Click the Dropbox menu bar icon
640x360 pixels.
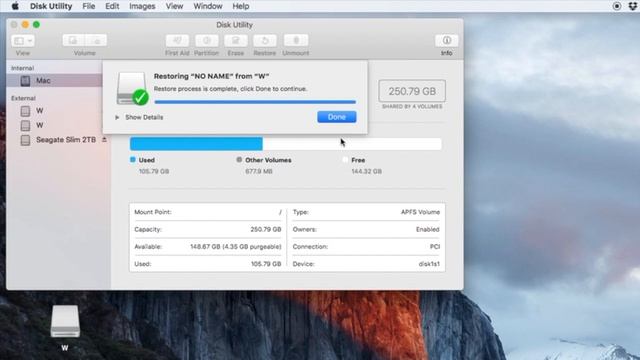pos(634,6)
